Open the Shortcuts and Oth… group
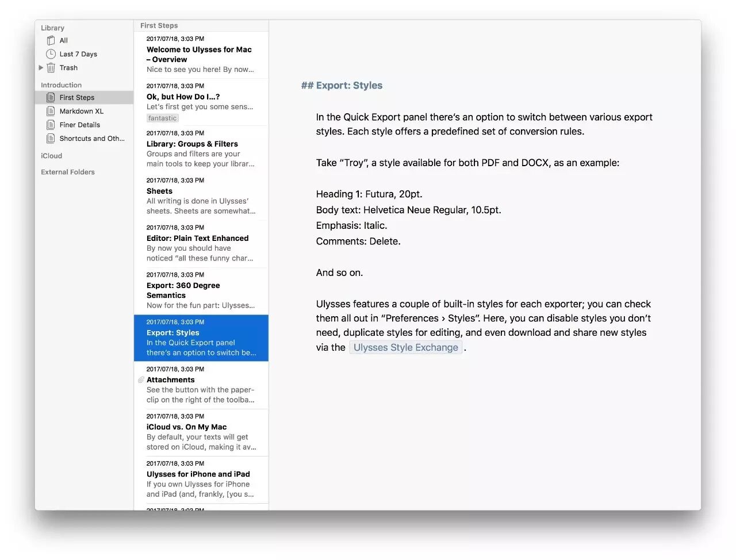 pos(84,139)
